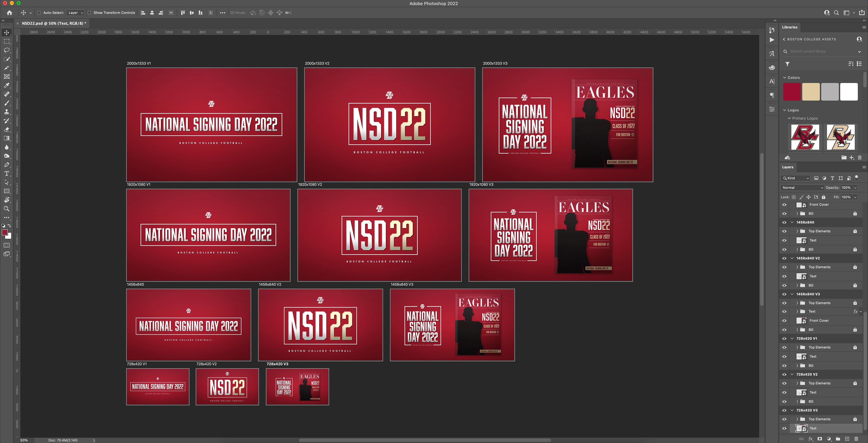This screenshot has width=868, height=443.
Task: Hide the 1456x840 V2 group
Action: pyautogui.click(x=784, y=259)
